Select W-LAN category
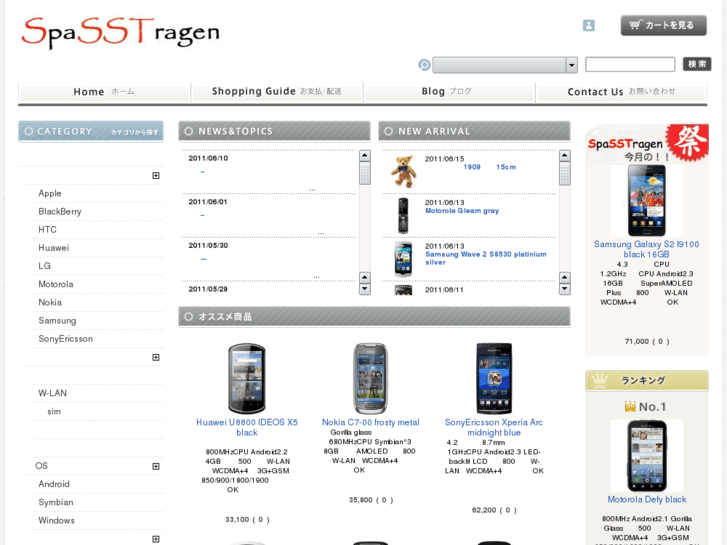The image size is (727, 545). click(52, 393)
